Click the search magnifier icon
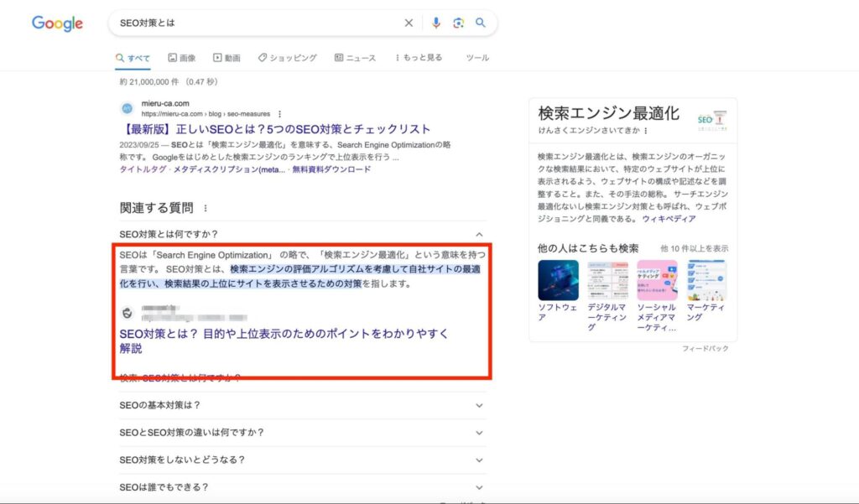The height and width of the screenshot is (504, 859). pyautogui.click(x=481, y=23)
